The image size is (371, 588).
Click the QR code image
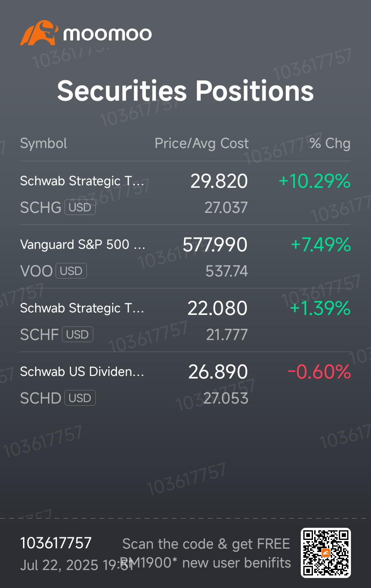tap(326, 553)
